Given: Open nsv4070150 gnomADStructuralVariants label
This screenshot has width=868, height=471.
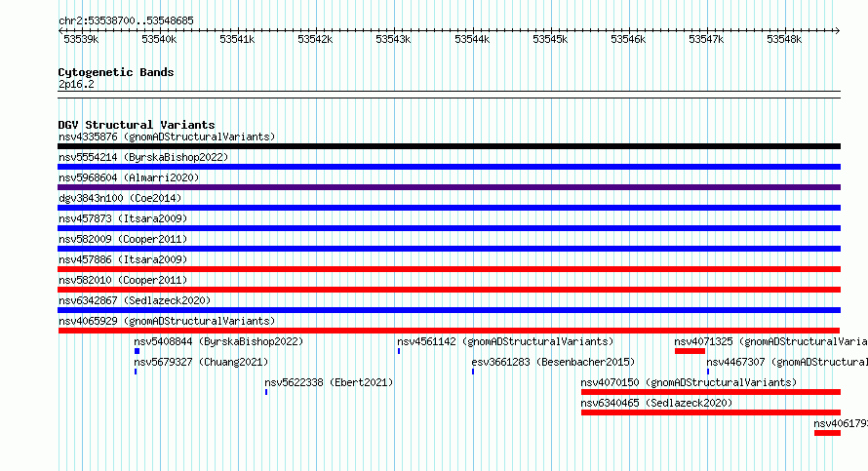Looking at the screenshot, I should tap(689, 382).
